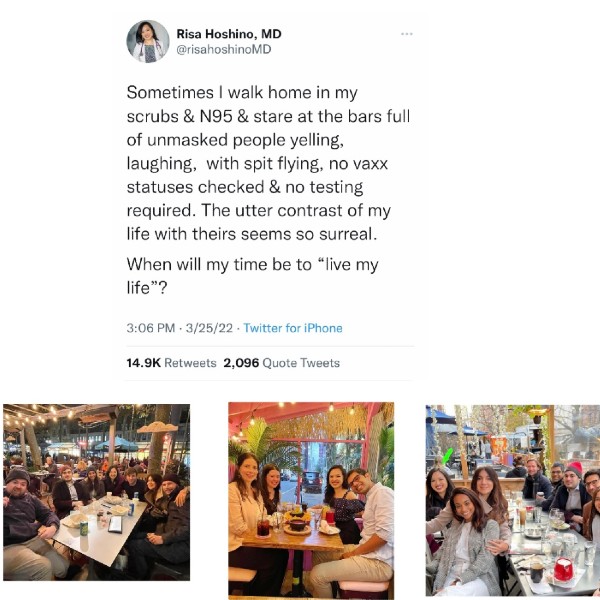600x600 pixels.
Task: Click the nachos dish in middle photo
Action: click(297, 517)
